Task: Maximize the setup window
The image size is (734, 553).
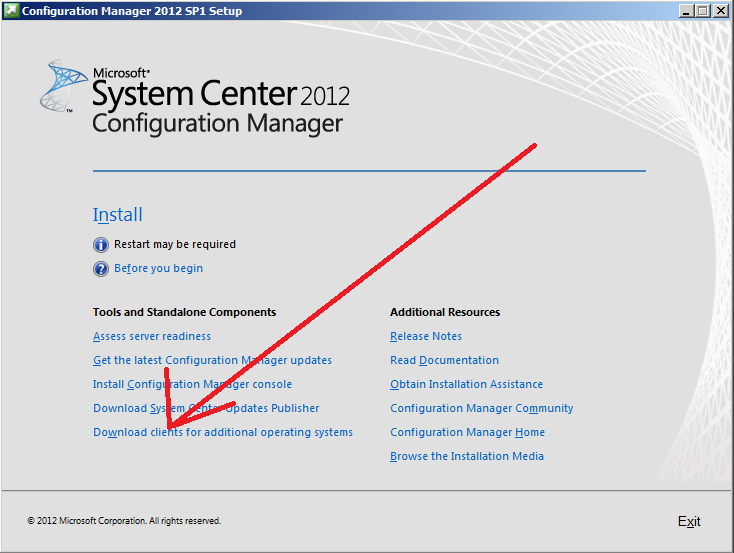Action: pos(703,11)
